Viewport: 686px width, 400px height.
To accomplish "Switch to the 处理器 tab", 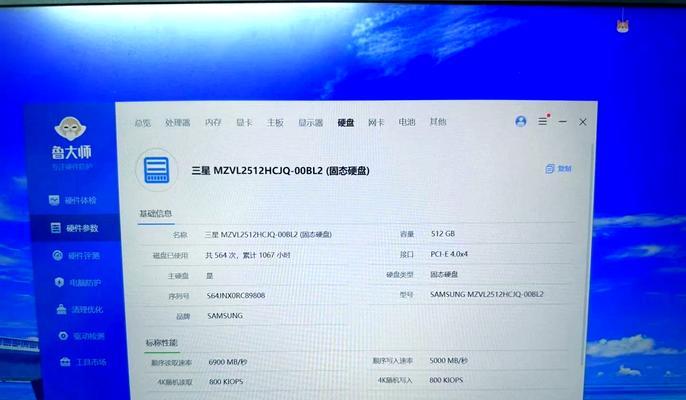I will (178, 123).
